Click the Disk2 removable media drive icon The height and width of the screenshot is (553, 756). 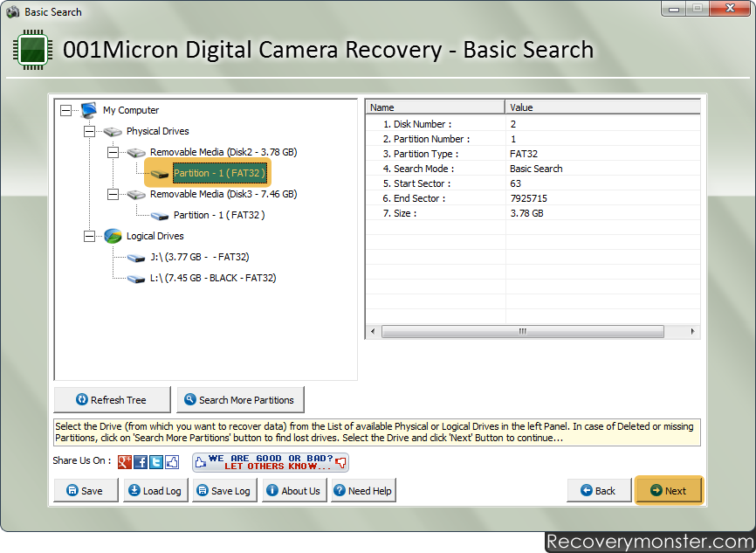(x=136, y=153)
